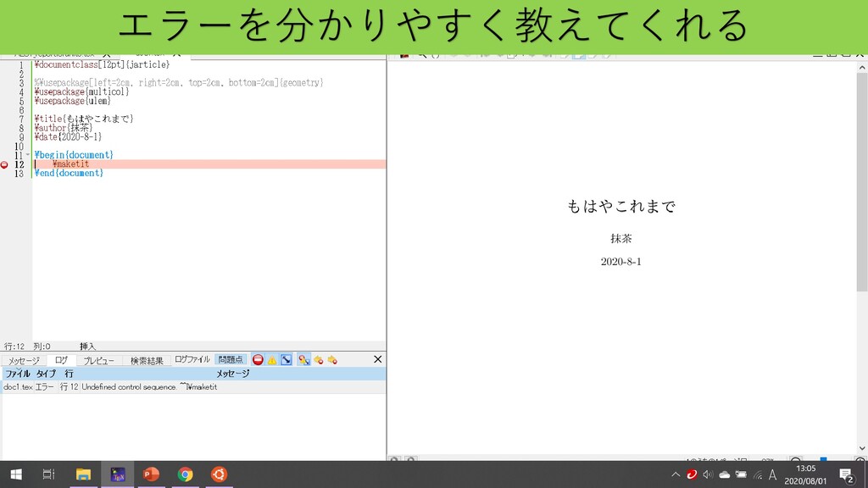Click the title もはやこれまで in PDF preview
This screenshot has width=868, height=488.
(x=621, y=207)
